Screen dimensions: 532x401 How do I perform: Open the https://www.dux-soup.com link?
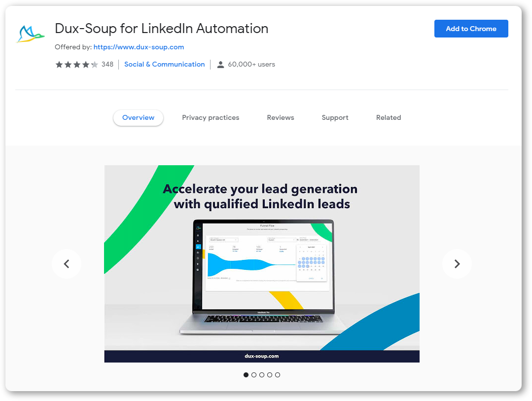pyautogui.click(x=139, y=47)
